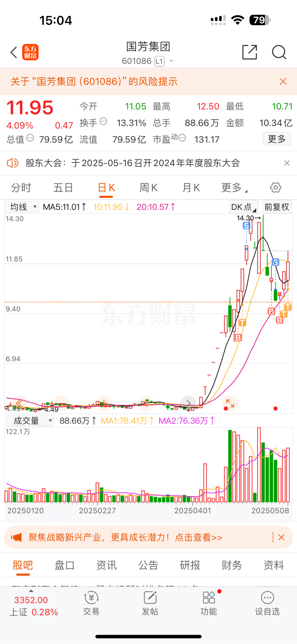
Task: Open the 聚焦战略新兴产业 promo link
Action: [x=125, y=537]
